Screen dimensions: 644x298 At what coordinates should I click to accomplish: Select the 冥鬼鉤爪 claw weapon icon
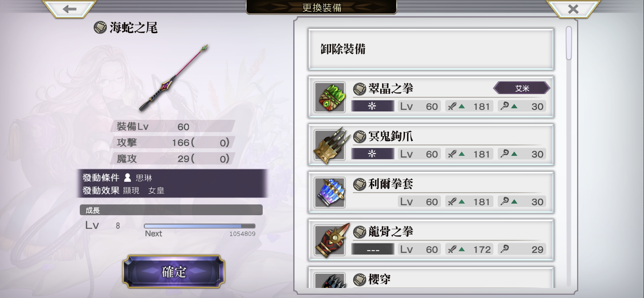pos(330,145)
